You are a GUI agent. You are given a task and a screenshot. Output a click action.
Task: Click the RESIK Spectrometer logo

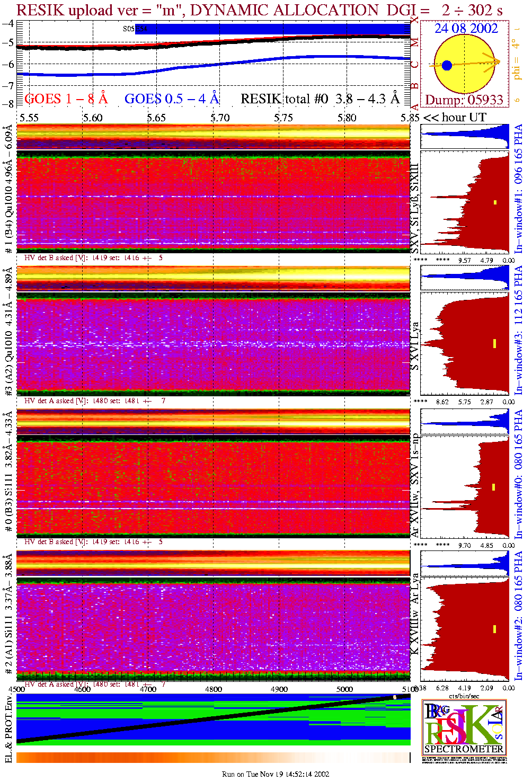pos(464,727)
